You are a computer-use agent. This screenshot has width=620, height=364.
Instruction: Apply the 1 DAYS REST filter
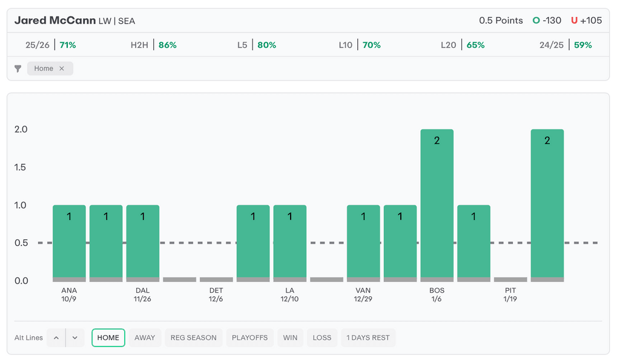(x=368, y=338)
